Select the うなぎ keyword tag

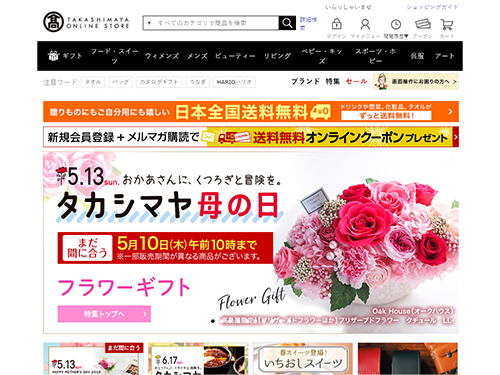point(198,82)
